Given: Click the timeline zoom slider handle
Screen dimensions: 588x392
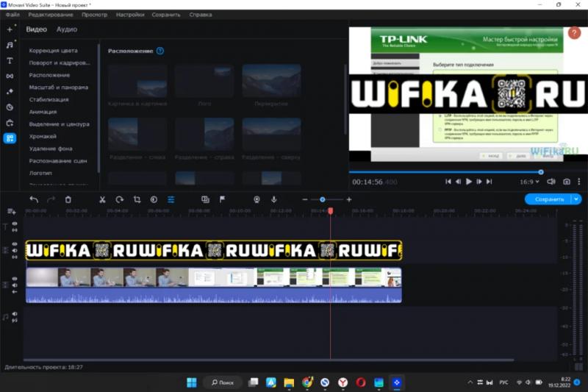Looking at the screenshot, I should click(x=322, y=199).
